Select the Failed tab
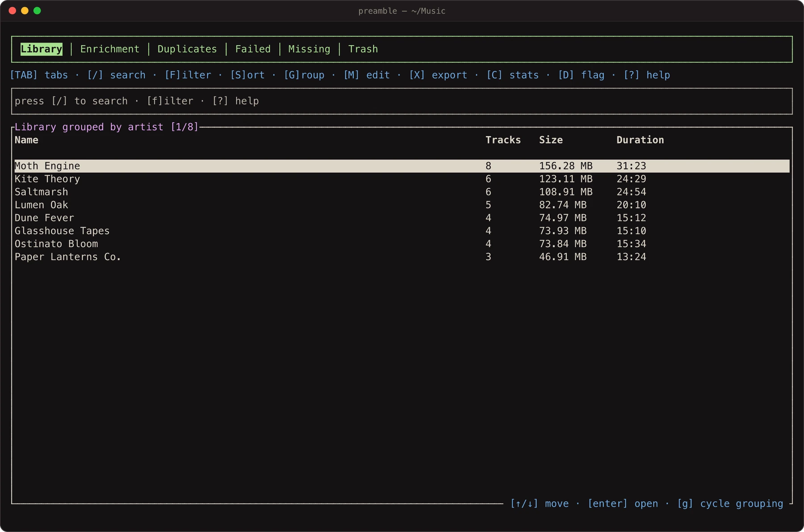This screenshot has width=804, height=532. 253,49
